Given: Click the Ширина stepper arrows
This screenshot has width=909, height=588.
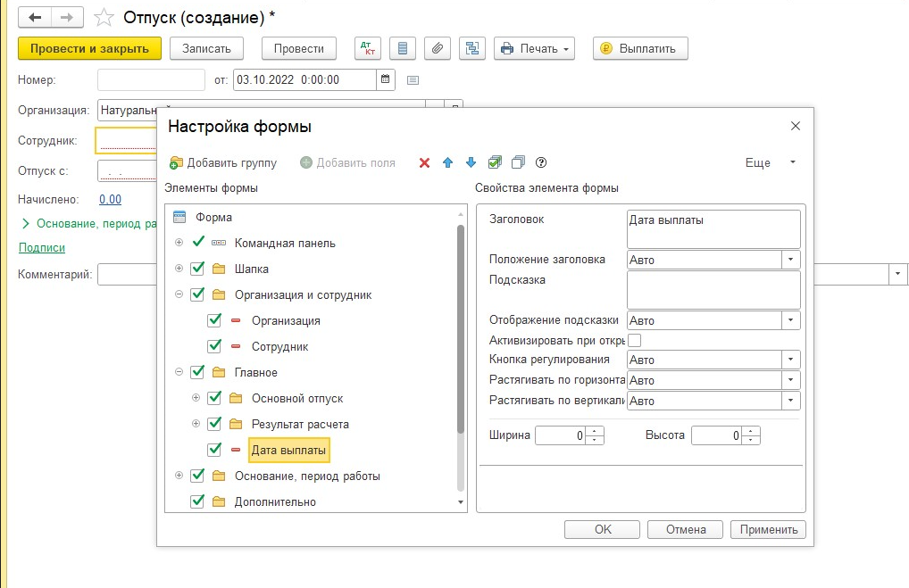Looking at the screenshot, I should pyautogui.click(x=595, y=435).
